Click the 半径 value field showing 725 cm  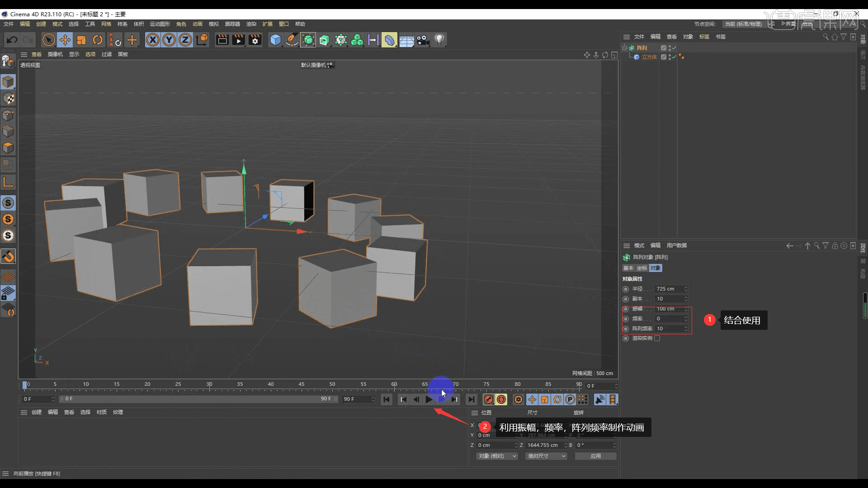pyautogui.click(x=669, y=289)
